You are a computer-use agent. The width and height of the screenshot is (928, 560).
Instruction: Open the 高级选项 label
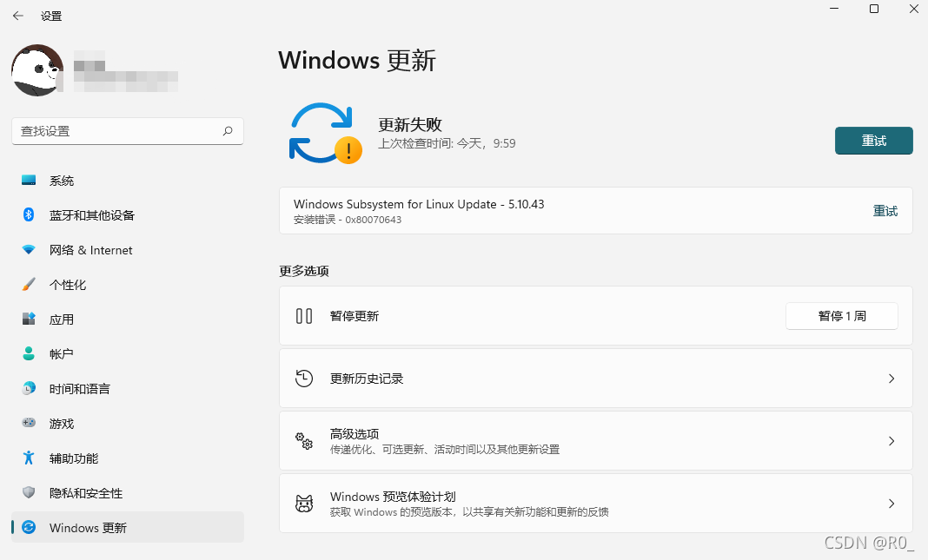(354, 434)
